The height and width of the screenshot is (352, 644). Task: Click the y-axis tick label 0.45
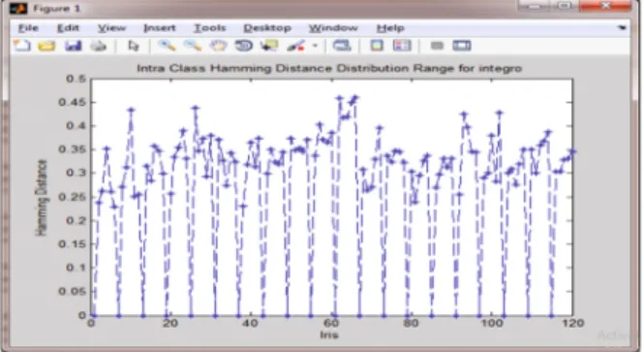[72, 103]
